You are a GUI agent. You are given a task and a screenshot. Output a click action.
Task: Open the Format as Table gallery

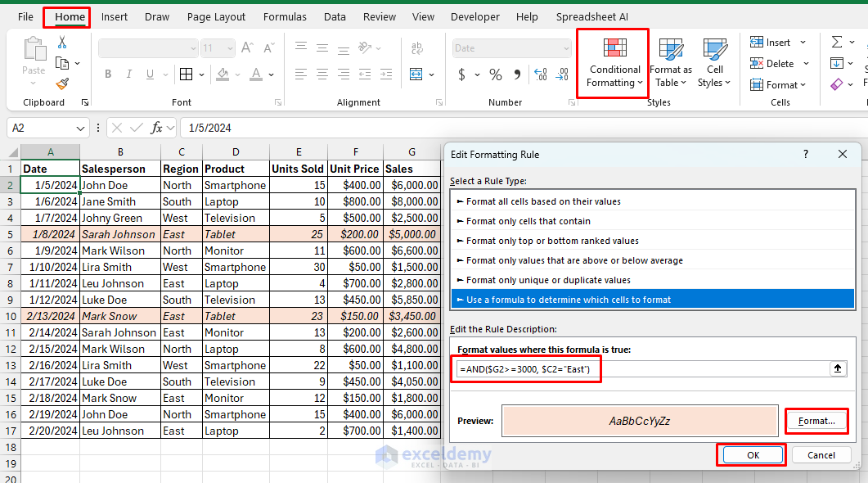(671, 63)
